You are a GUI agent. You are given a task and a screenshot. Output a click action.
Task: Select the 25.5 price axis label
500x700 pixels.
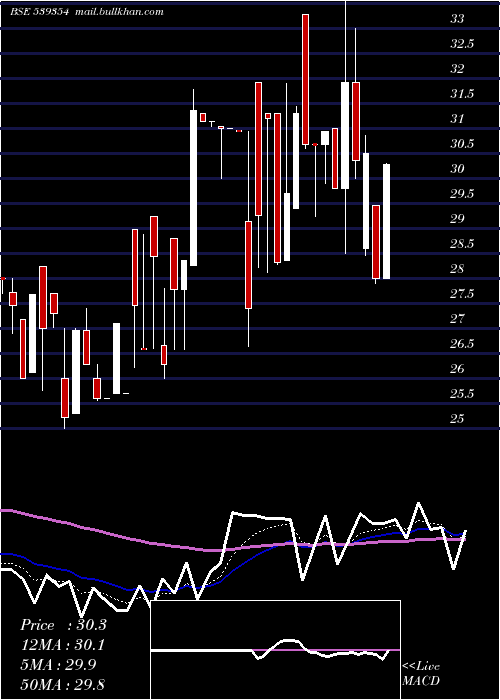(462, 394)
